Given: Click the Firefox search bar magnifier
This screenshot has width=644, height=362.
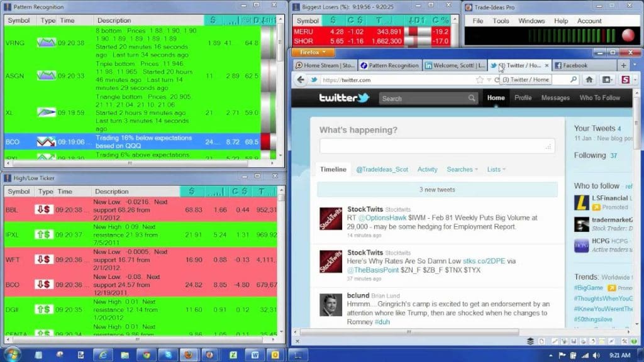Looking at the screenshot, I should click(574, 80).
